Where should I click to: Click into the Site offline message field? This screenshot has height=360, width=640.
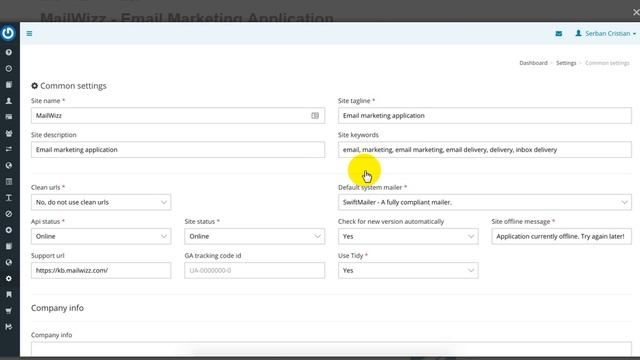pyautogui.click(x=561, y=236)
